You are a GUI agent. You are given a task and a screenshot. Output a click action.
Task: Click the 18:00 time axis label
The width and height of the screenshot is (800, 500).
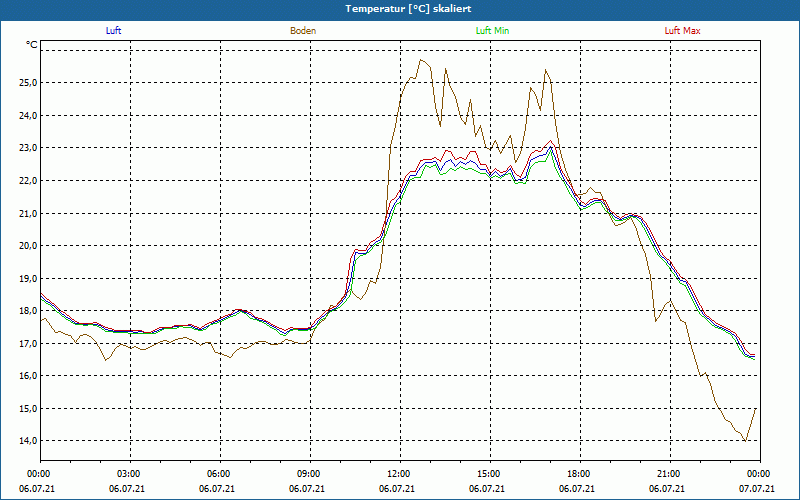point(580,473)
